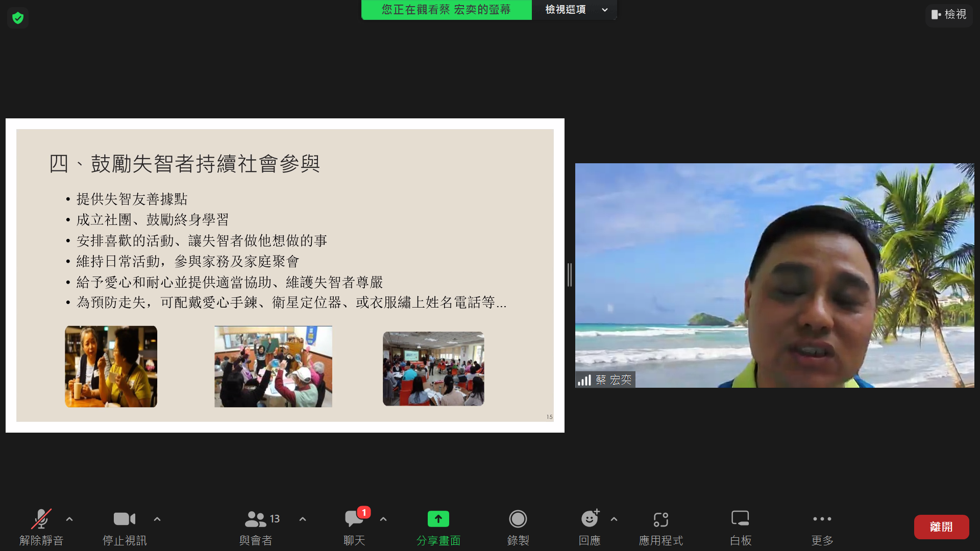Open participants panel (與會者)

point(255,519)
